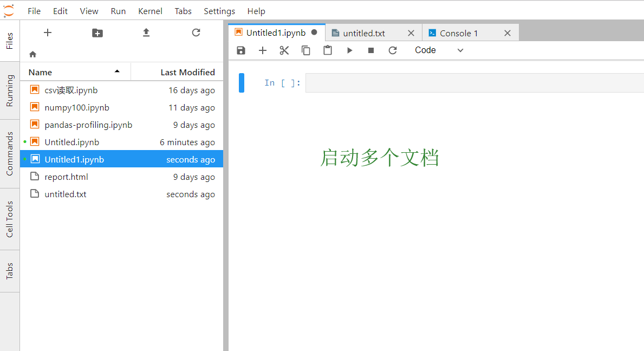Select Untitled.ipynb in file list
The width and height of the screenshot is (644, 351).
tap(121, 142)
